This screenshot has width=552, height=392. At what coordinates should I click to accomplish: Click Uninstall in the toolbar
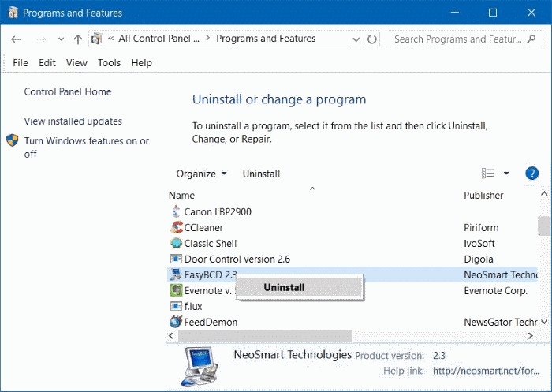[x=261, y=174]
